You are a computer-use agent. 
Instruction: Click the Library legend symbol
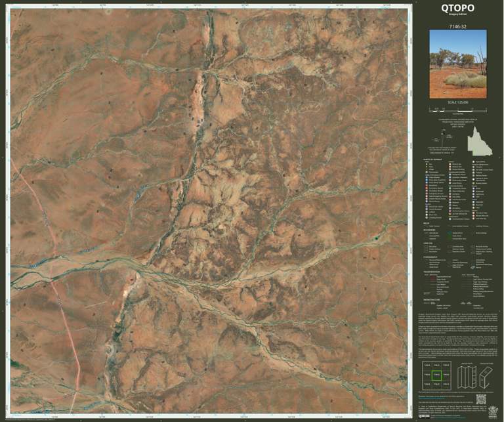tap(450, 205)
